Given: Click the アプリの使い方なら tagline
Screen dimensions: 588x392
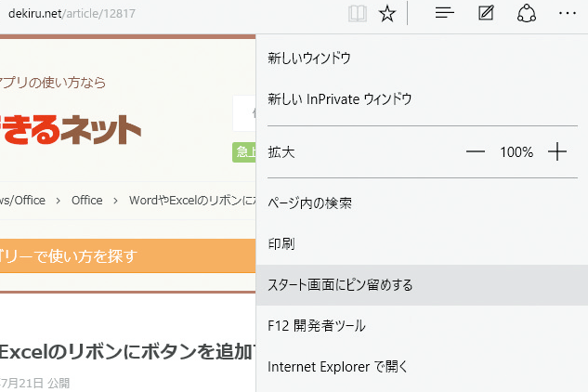Looking at the screenshot, I should pos(53,83).
